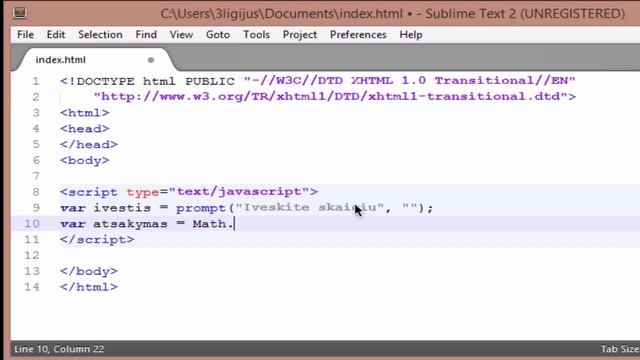The width and height of the screenshot is (640, 360).
Task: Open the File menu
Action: click(x=25, y=35)
